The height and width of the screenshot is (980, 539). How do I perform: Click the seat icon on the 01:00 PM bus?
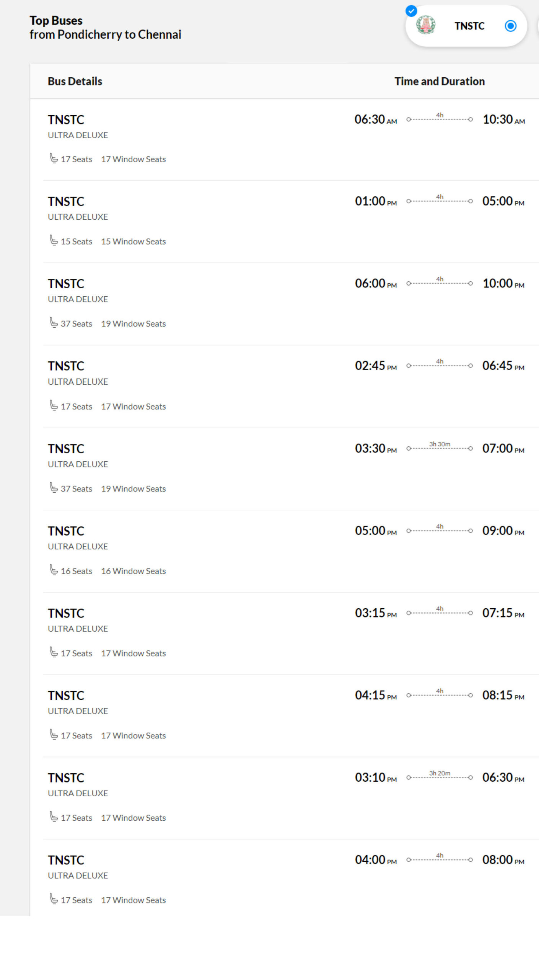tap(54, 240)
